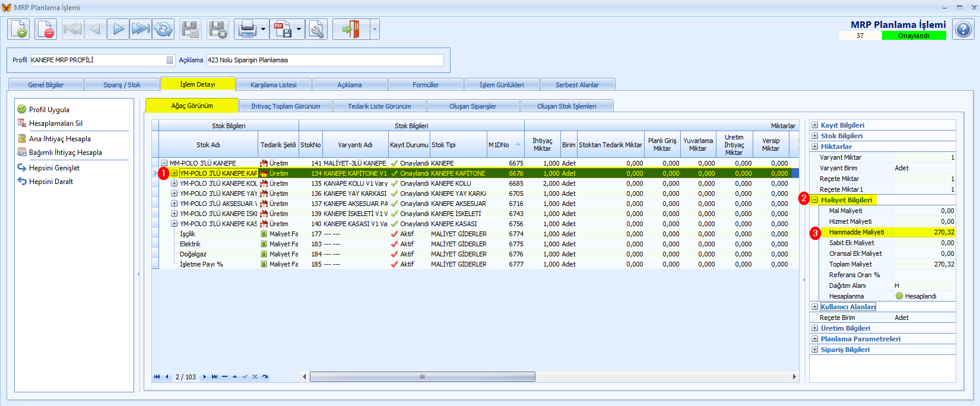Open the Formüller tab

pyautogui.click(x=426, y=85)
